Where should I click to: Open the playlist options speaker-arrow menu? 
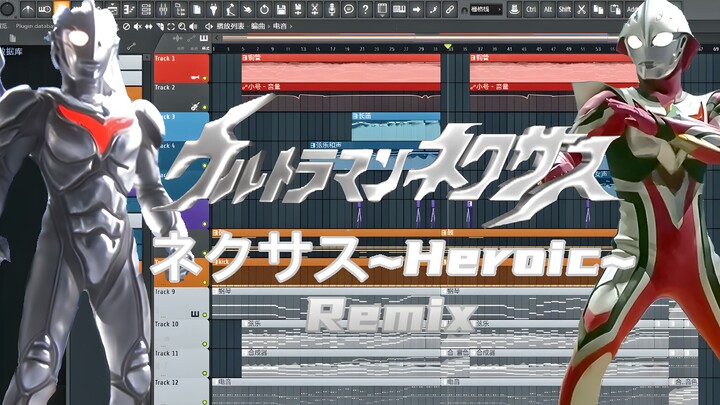tap(209, 27)
